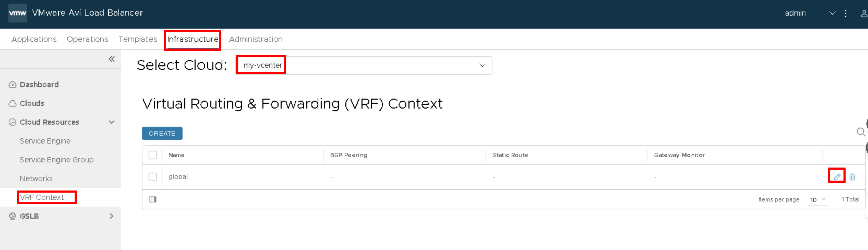Edit the global VRF with pencil icon
Viewport: 868px width, 250px height.
click(837, 177)
